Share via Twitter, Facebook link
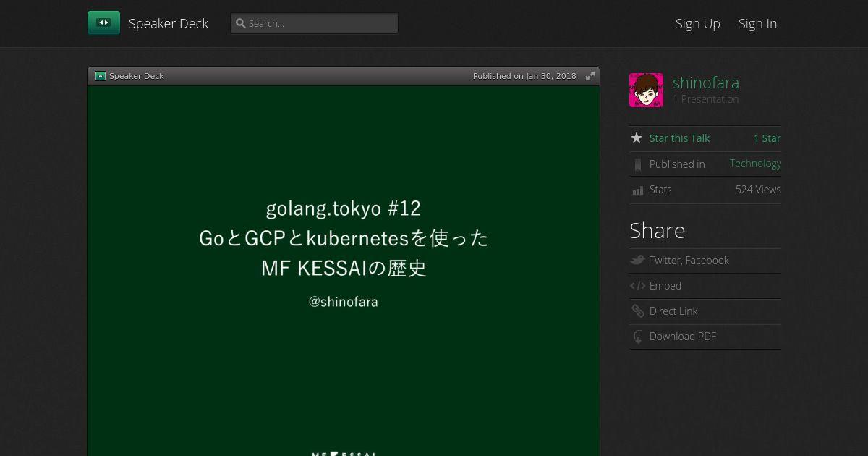This screenshot has width=868, height=456. point(689,261)
